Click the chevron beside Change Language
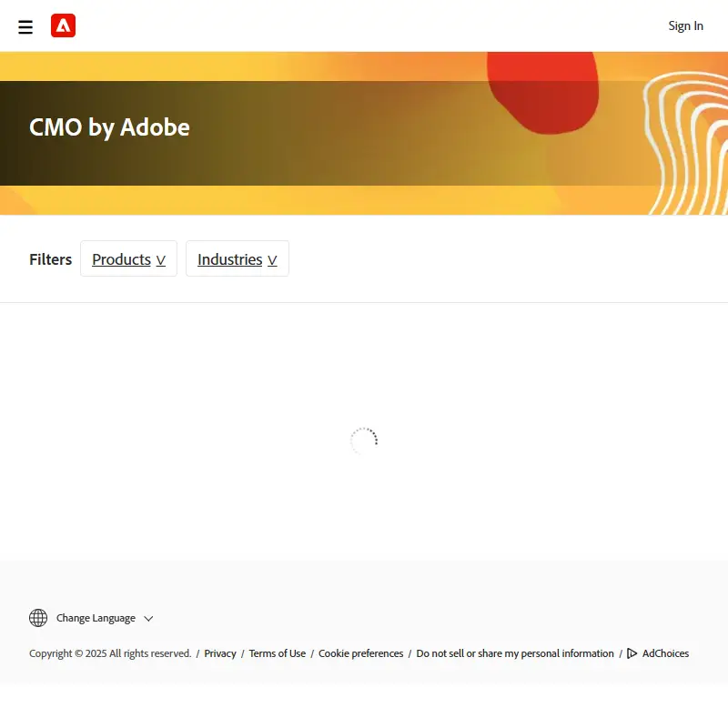Image resolution: width=728 pixels, height=708 pixels. pyautogui.click(x=148, y=619)
